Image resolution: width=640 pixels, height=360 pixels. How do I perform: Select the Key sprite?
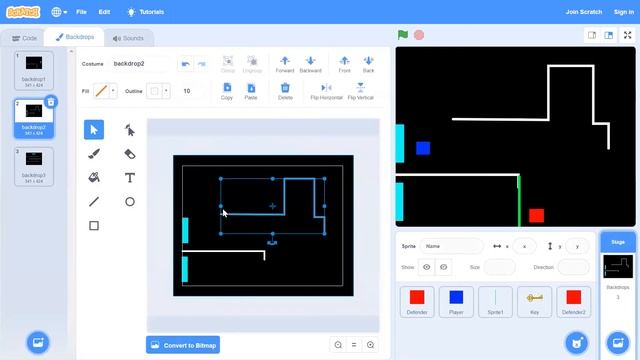pos(534,302)
